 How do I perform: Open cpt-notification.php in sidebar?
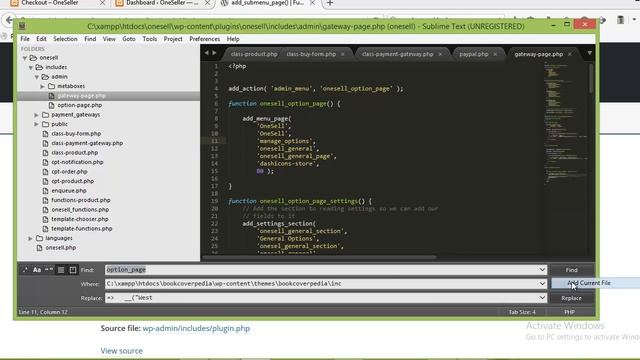click(77, 162)
